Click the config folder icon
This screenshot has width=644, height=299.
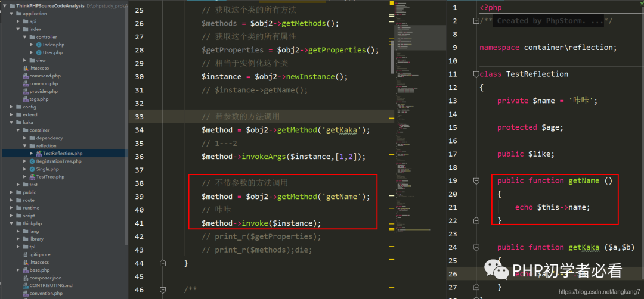[x=19, y=107]
